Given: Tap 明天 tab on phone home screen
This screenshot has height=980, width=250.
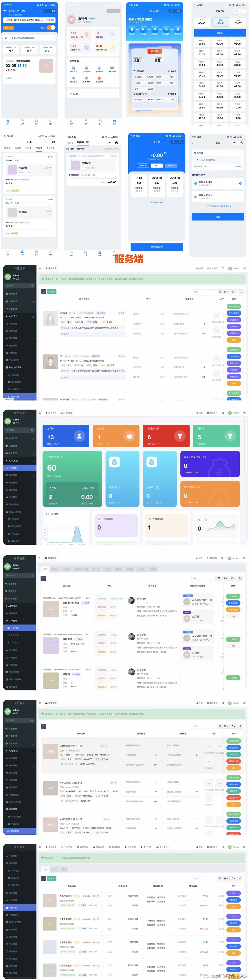Looking at the screenshot, I should (29, 49).
